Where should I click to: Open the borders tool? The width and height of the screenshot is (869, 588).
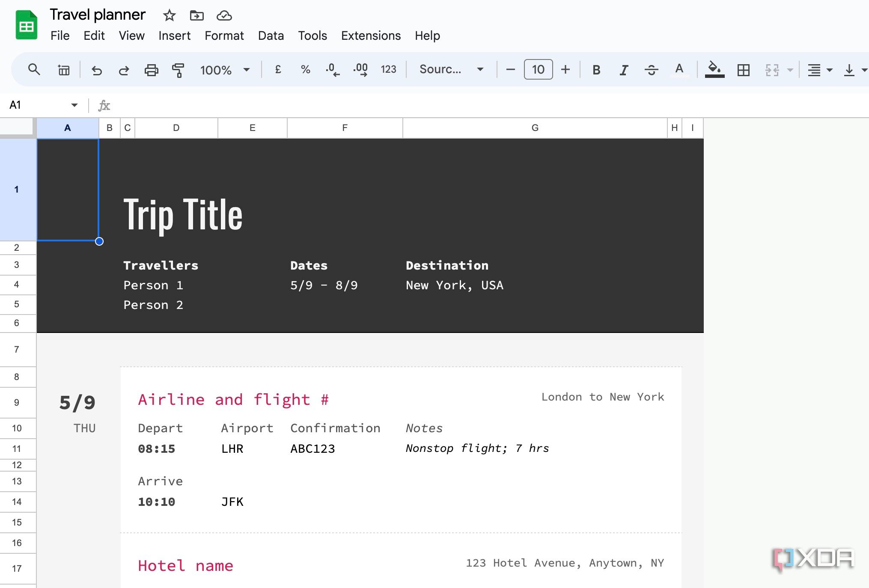[x=744, y=70]
